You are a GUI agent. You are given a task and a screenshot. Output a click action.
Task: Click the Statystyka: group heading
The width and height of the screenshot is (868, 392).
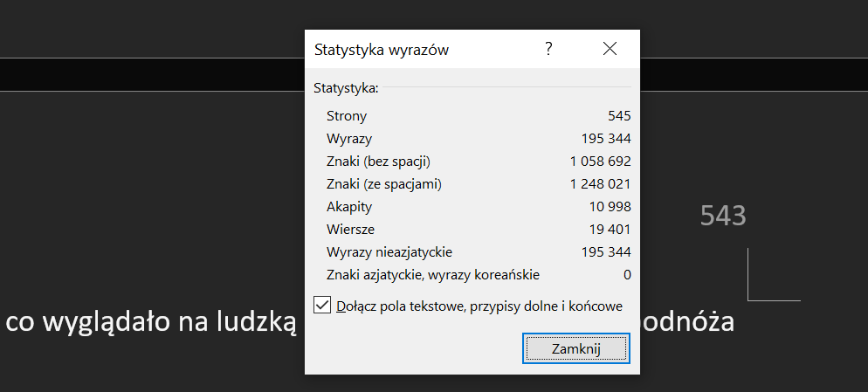(x=347, y=88)
